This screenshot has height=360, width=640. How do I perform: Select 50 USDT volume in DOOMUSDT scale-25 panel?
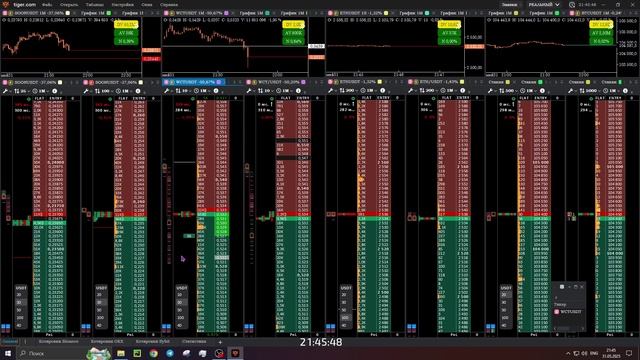point(20,310)
